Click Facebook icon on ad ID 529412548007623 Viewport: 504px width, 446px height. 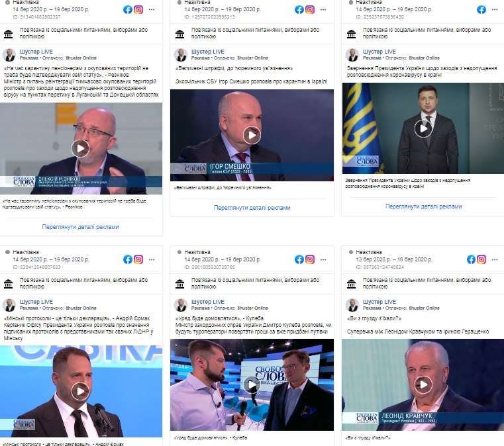128,259
